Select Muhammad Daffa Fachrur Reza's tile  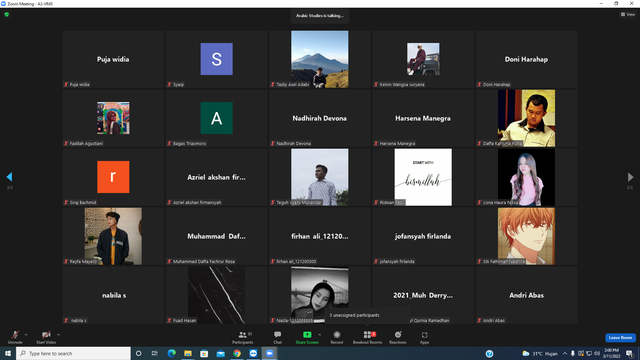pyautogui.click(x=217, y=236)
